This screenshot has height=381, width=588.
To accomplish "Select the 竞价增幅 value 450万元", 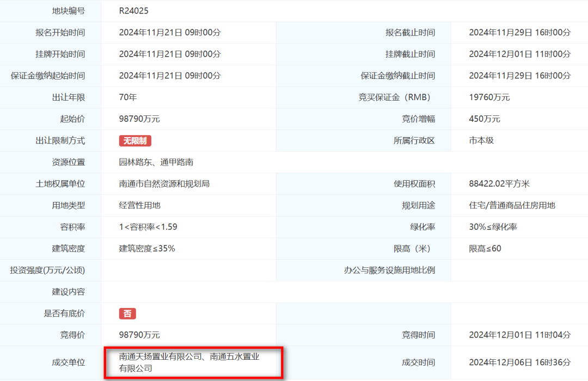I will pyautogui.click(x=484, y=119).
